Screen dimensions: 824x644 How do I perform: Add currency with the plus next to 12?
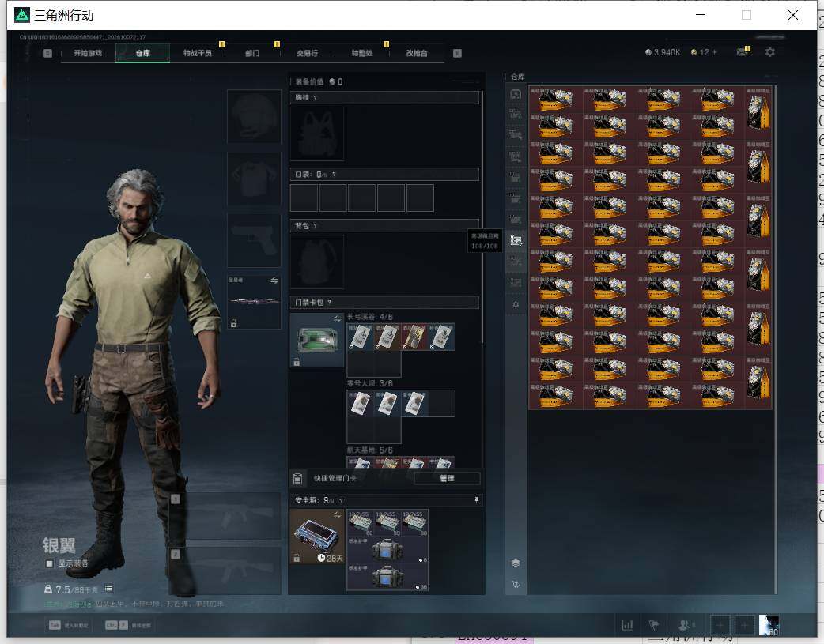coord(714,52)
